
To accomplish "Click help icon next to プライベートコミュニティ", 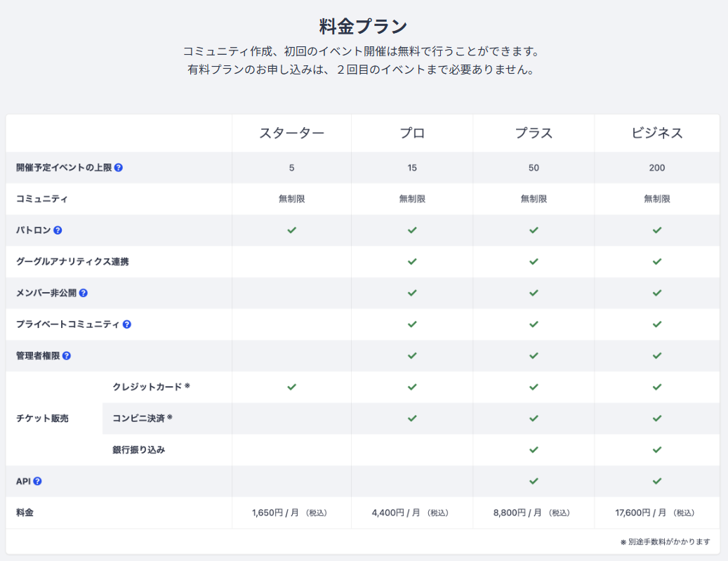I will coord(127,324).
